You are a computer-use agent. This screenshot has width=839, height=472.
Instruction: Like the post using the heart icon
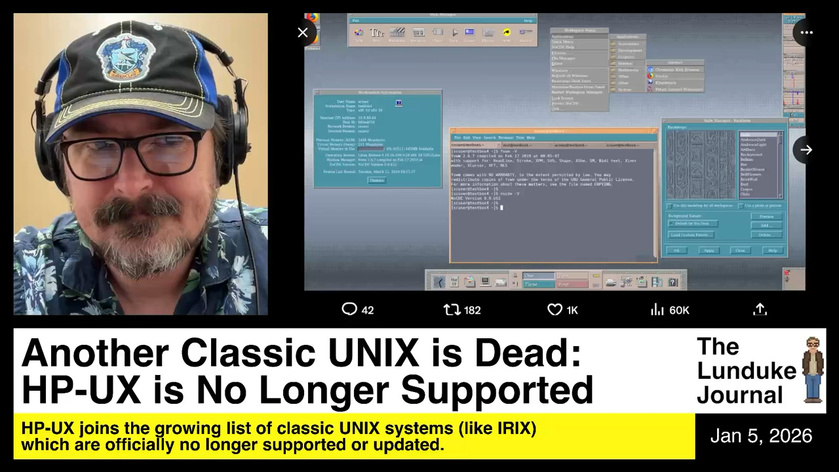pyautogui.click(x=554, y=310)
